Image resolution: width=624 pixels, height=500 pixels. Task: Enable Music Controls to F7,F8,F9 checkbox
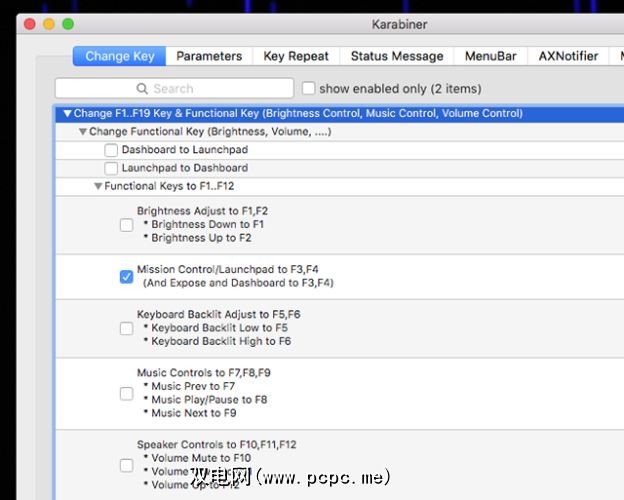(127, 394)
